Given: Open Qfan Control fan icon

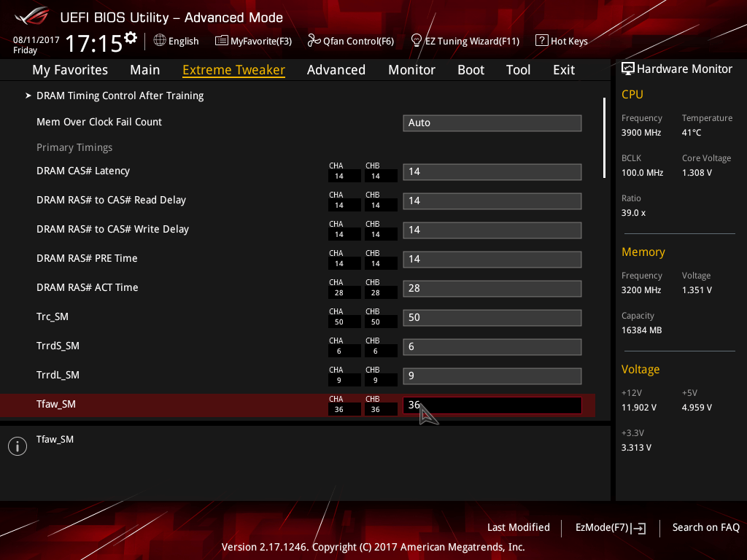Looking at the screenshot, I should (x=314, y=41).
